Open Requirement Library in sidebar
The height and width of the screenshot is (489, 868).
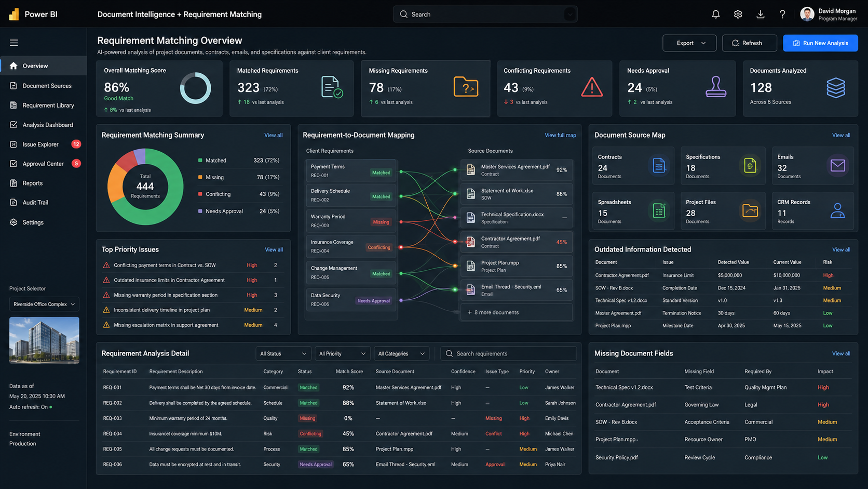point(44,105)
